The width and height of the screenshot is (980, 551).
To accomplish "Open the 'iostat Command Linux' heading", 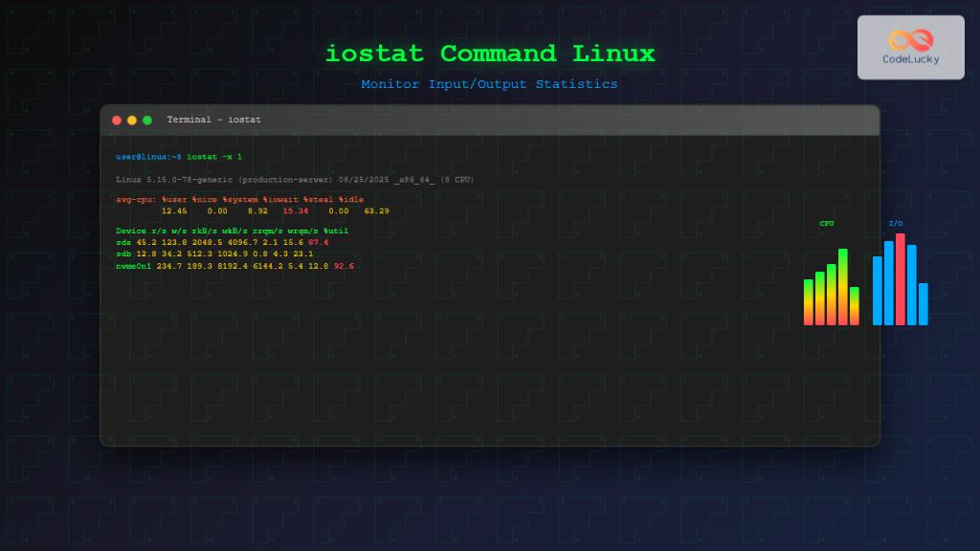I will [490, 54].
